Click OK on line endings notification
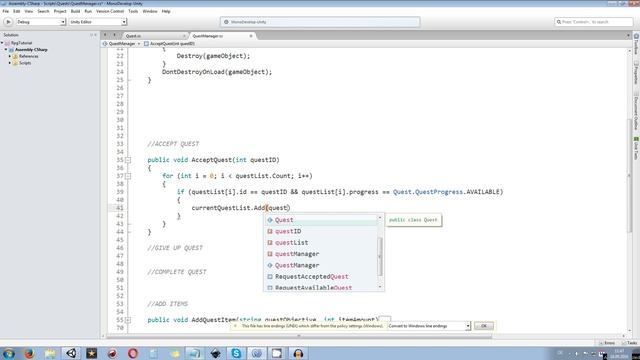The image size is (640, 360). click(x=484, y=326)
